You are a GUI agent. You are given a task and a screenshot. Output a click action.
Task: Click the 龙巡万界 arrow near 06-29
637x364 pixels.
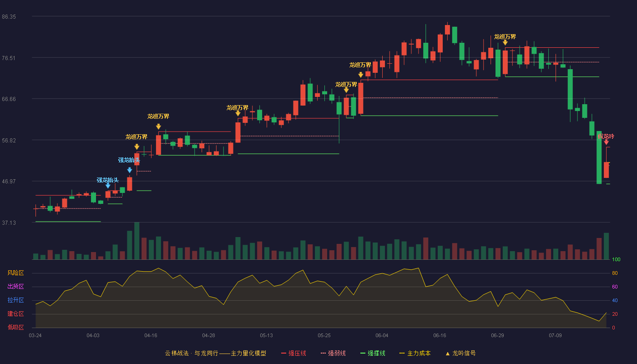point(505,43)
